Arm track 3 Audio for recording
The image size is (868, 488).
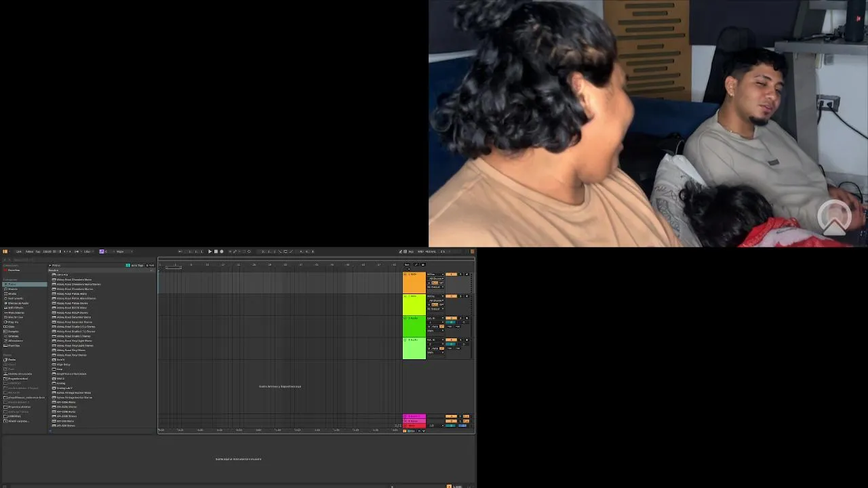(467, 318)
